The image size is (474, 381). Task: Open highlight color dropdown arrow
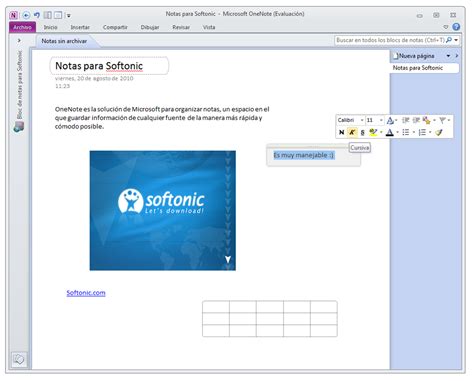click(381, 132)
